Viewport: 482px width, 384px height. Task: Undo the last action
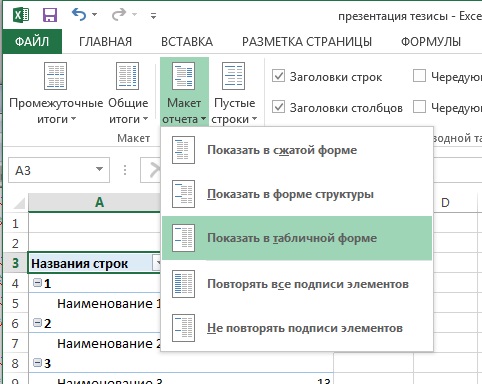(79, 14)
